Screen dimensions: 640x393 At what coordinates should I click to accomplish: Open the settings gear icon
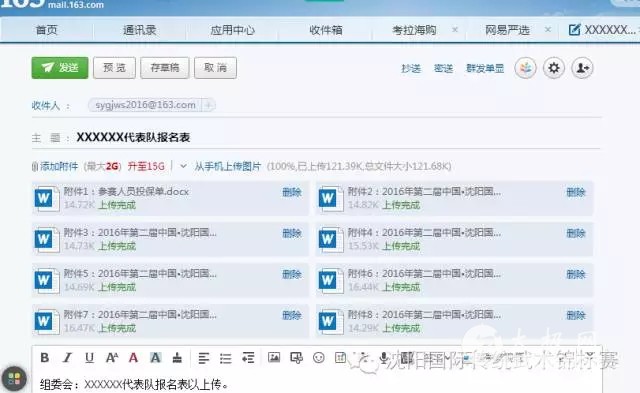tap(553, 68)
